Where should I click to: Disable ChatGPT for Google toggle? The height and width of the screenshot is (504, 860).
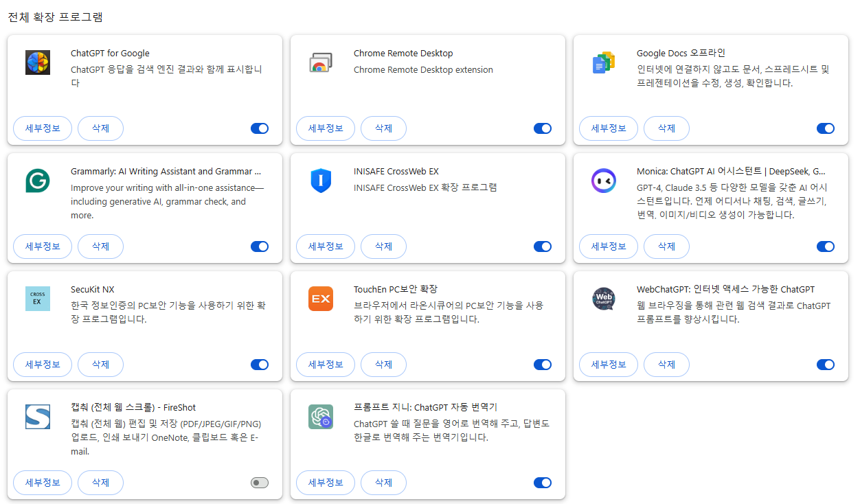point(260,128)
